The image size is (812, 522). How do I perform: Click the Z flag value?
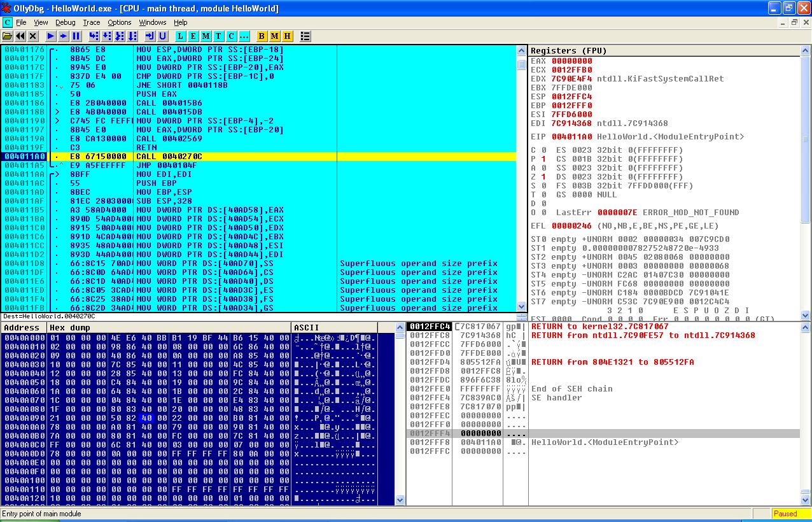543,177
